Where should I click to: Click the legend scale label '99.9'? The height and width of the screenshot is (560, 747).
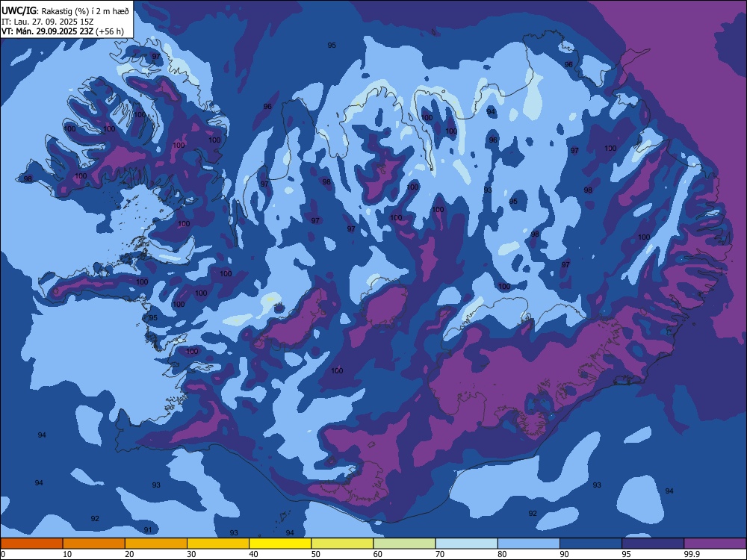tap(691, 554)
